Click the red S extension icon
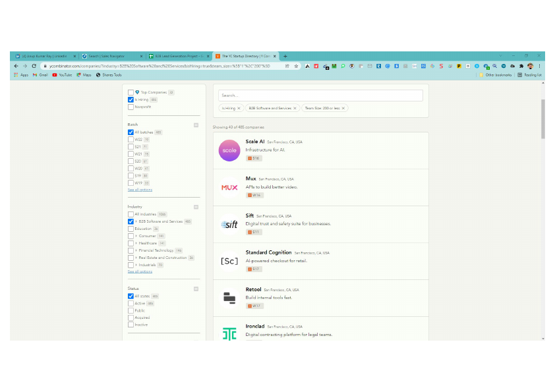The width and height of the screenshot is (555, 392). pyautogui.click(x=441, y=66)
